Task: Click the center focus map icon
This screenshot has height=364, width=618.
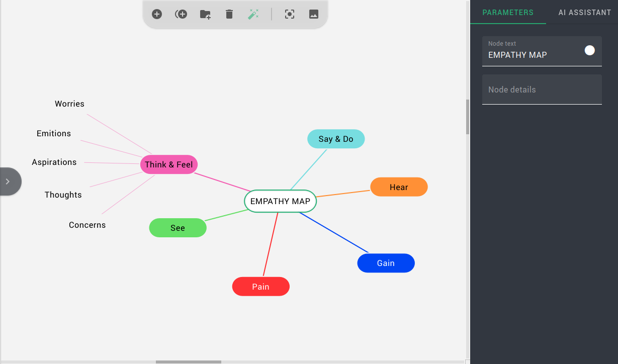Action: click(290, 14)
